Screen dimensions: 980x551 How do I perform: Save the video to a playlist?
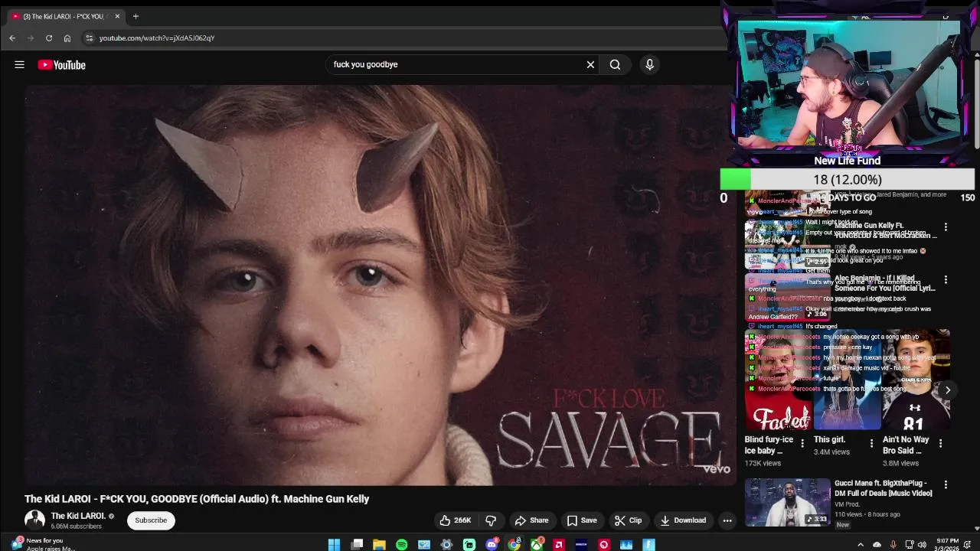pos(582,520)
